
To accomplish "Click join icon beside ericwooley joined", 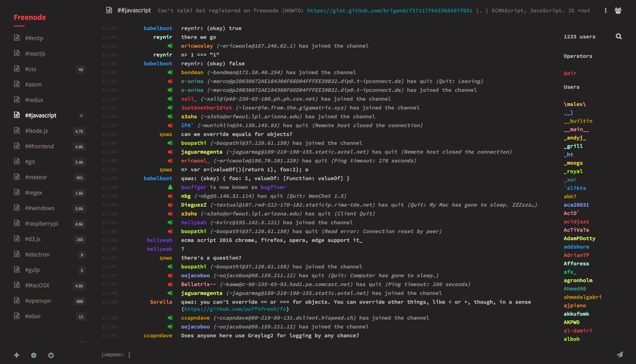I will click(x=170, y=46).
